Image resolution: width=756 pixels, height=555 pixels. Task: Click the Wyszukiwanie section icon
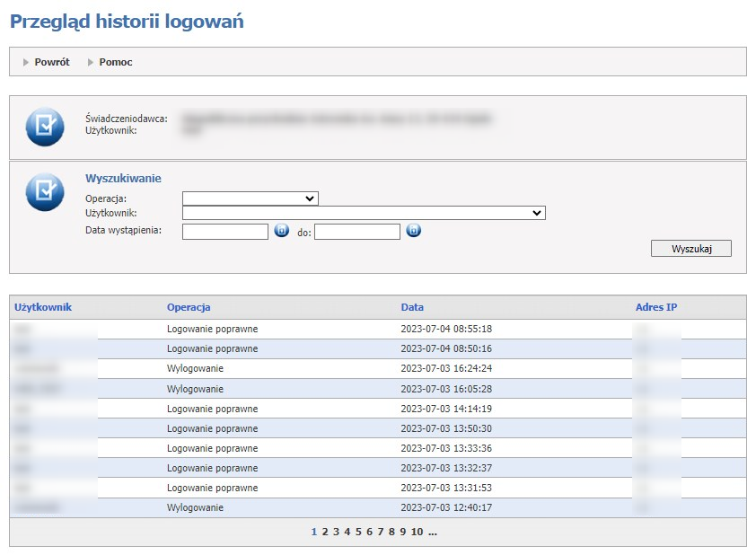tap(45, 192)
